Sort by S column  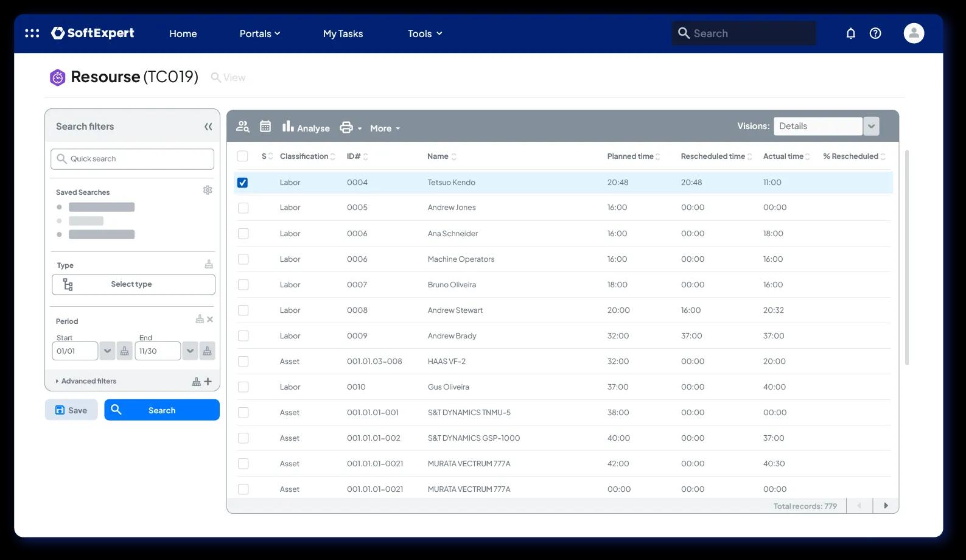tap(267, 156)
